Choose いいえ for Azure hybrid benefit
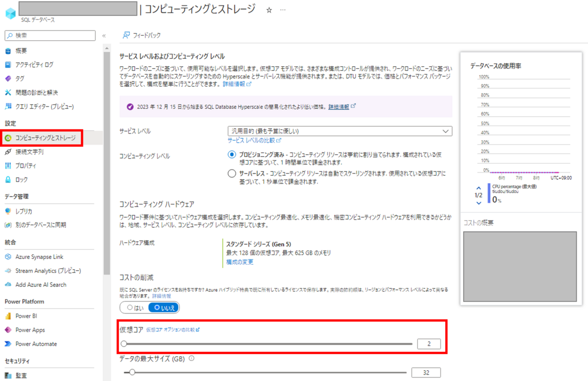588x381 pixels. click(x=164, y=307)
